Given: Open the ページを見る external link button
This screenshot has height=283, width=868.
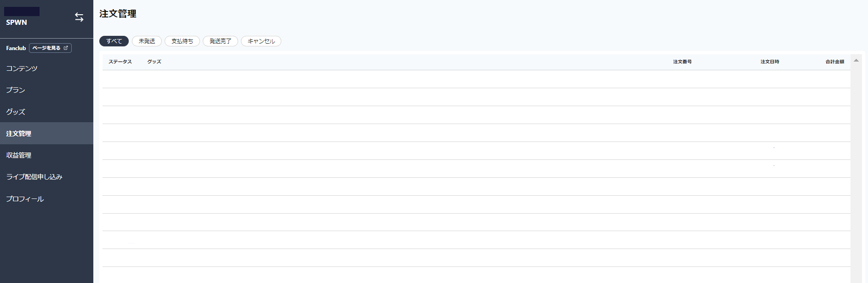Looking at the screenshot, I should click(x=50, y=48).
